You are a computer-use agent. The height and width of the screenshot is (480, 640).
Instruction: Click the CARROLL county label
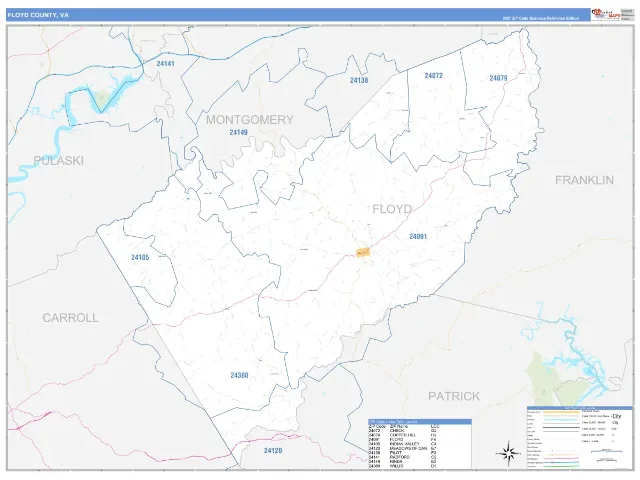tap(71, 318)
